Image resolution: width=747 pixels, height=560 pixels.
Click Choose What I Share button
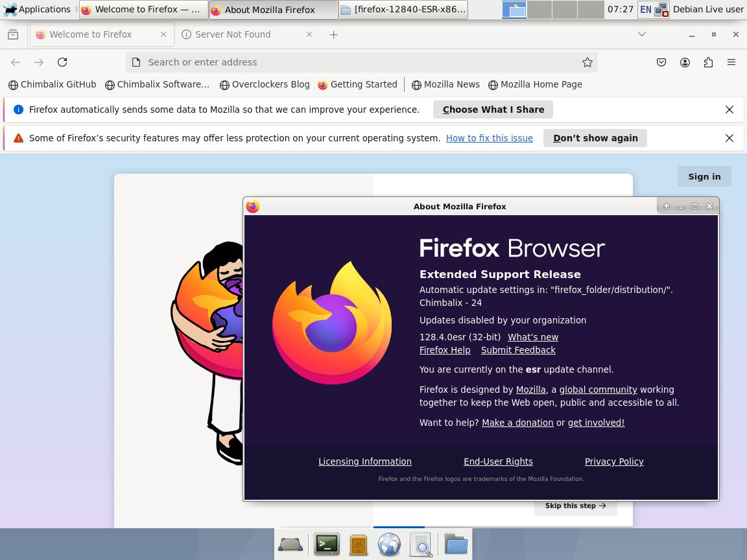tap(493, 110)
